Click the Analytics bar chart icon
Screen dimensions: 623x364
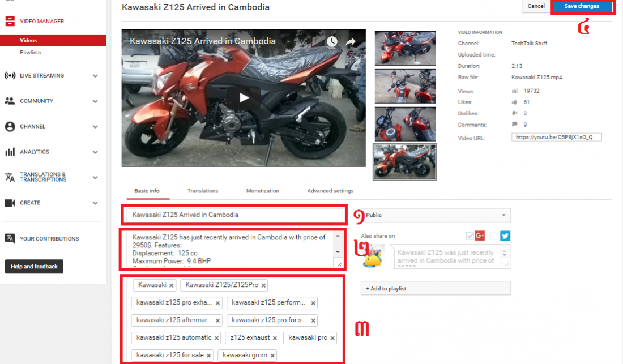tap(10, 152)
